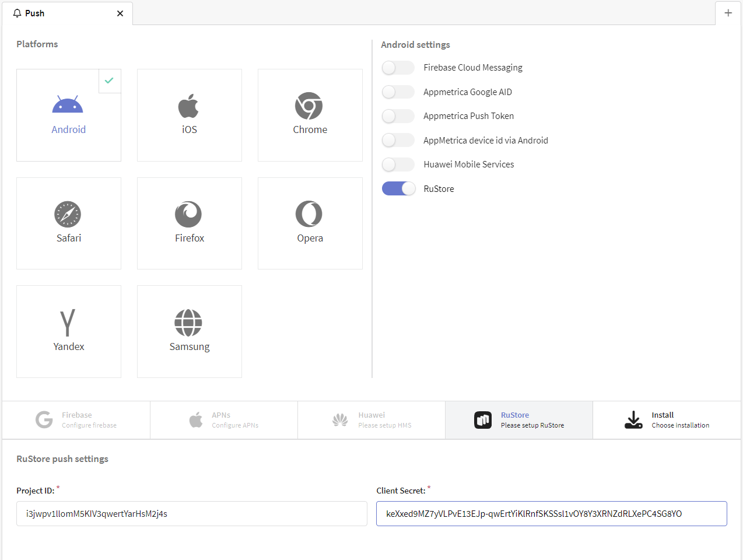743x560 pixels.
Task: Click the RuStore toggle label
Action: (439, 189)
